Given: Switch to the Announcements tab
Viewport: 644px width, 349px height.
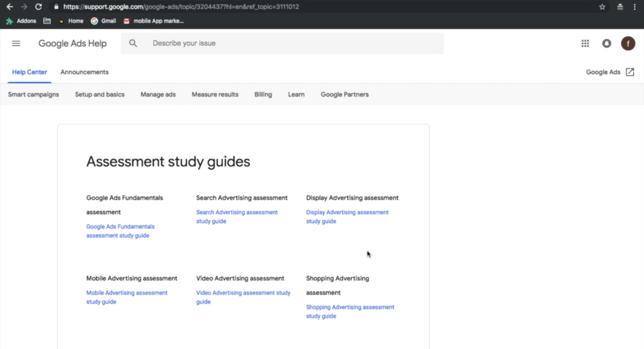Looking at the screenshot, I should pyautogui.click(x=84, y=72).
